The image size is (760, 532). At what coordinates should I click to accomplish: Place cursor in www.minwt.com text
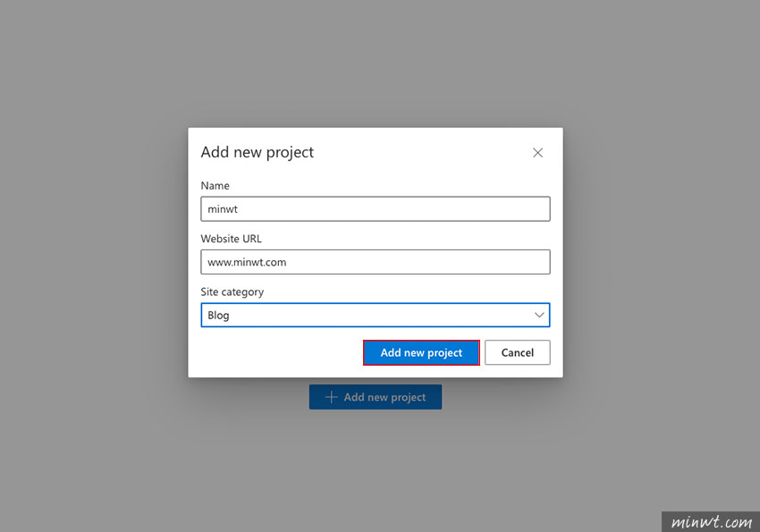247,262
